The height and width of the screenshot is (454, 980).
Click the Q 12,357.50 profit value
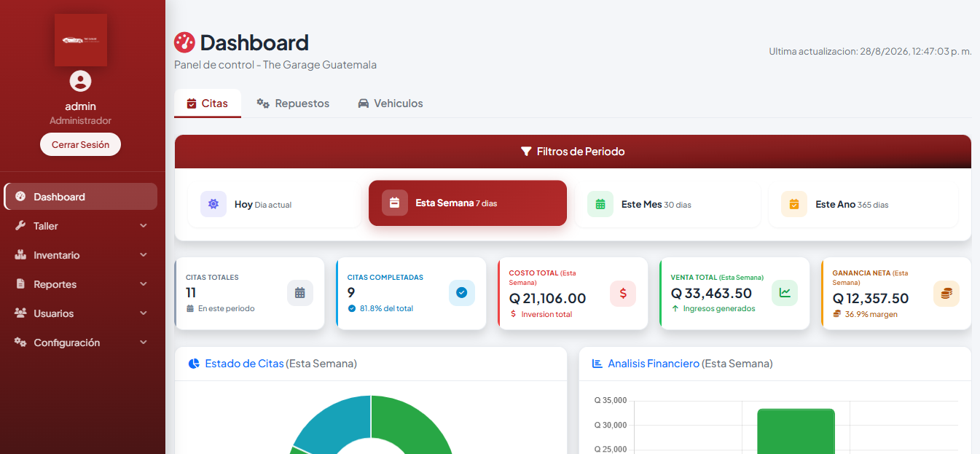871,298
